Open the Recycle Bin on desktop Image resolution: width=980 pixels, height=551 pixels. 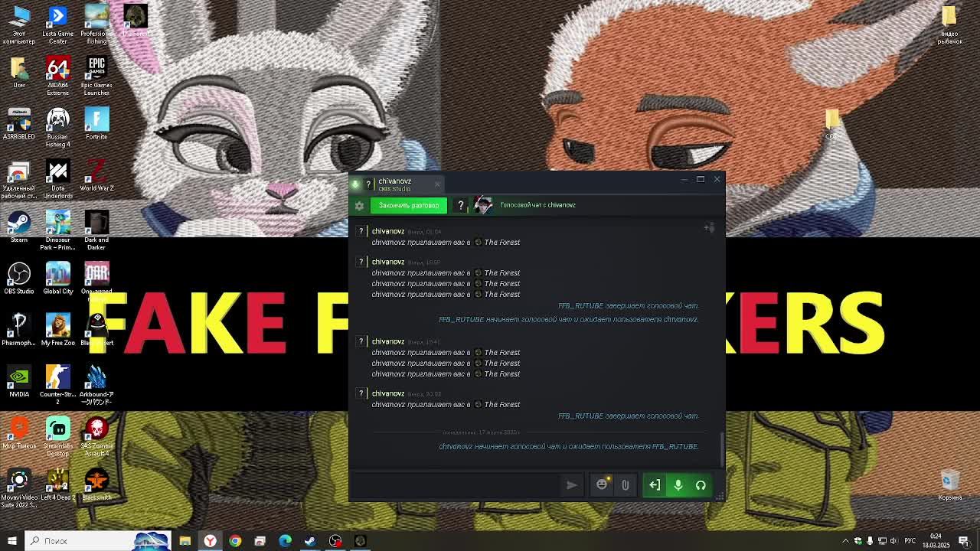(x=949, y=484)
